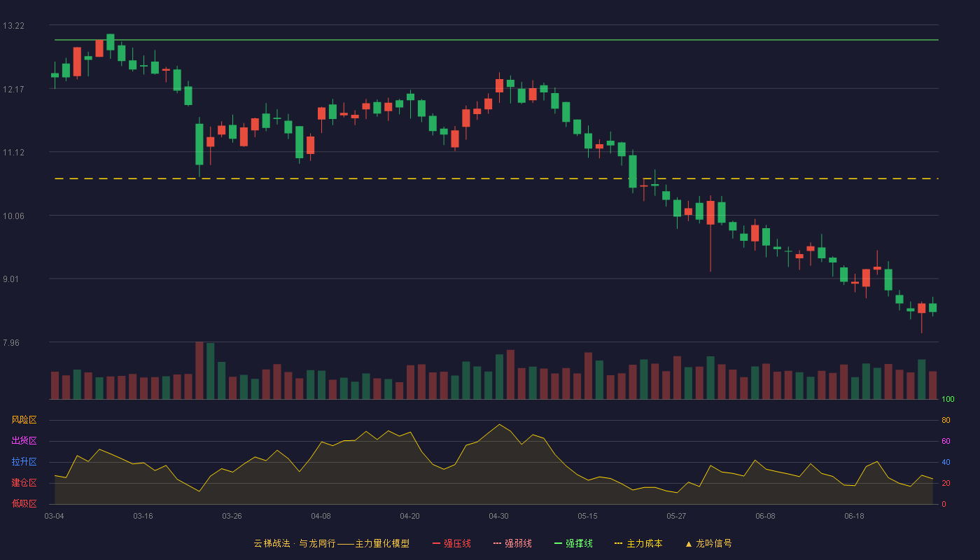980x560 pixels.
Task: Click the 05-27 date label
Action: click(x=676, y=516)
